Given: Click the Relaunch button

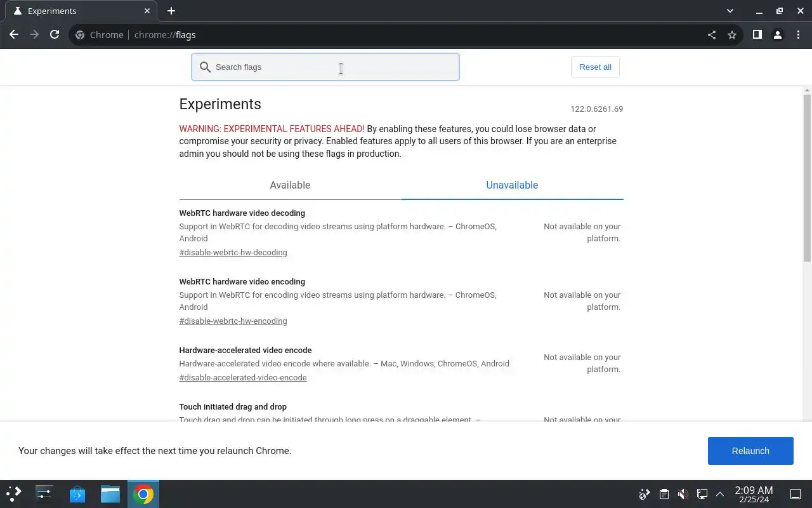Looking at the screenshot, I should [750, 451].
